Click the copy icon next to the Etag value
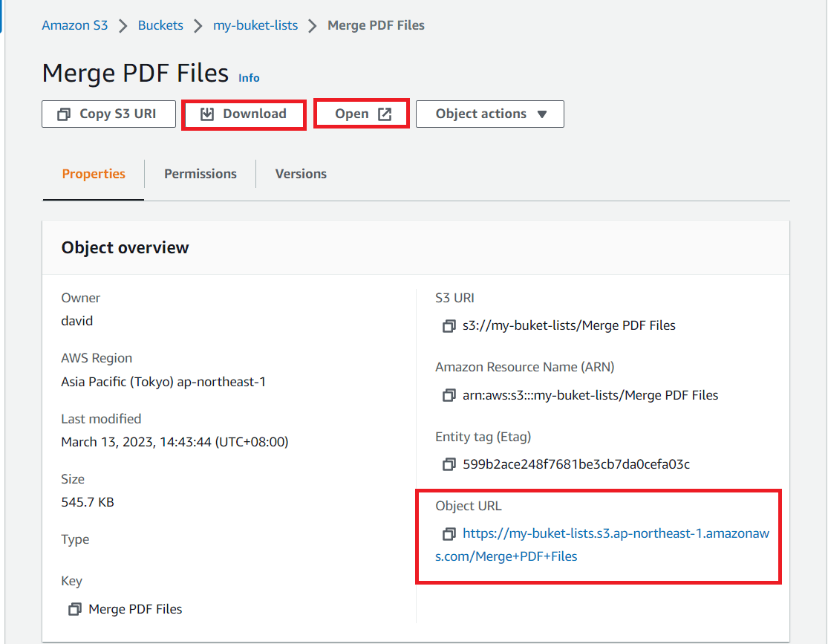Image resolution: width=828 pixels, height=644 pixels. pos(449,464)
